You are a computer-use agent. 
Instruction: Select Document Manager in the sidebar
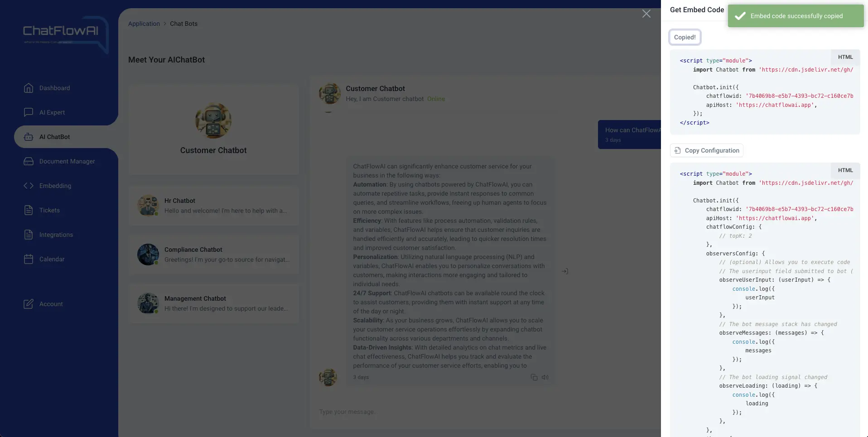tap(67, 161)
